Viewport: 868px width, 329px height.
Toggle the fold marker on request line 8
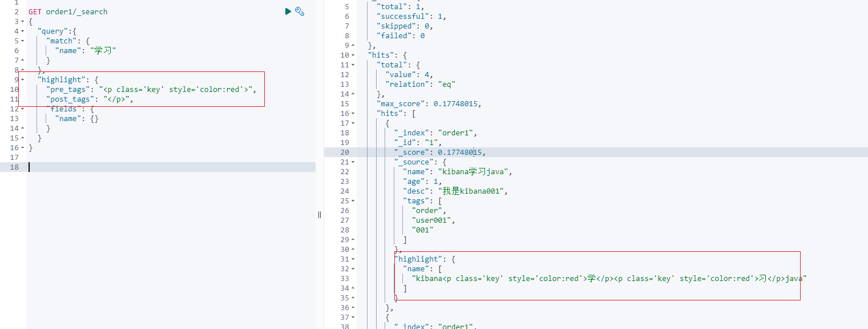coord(22,70)
